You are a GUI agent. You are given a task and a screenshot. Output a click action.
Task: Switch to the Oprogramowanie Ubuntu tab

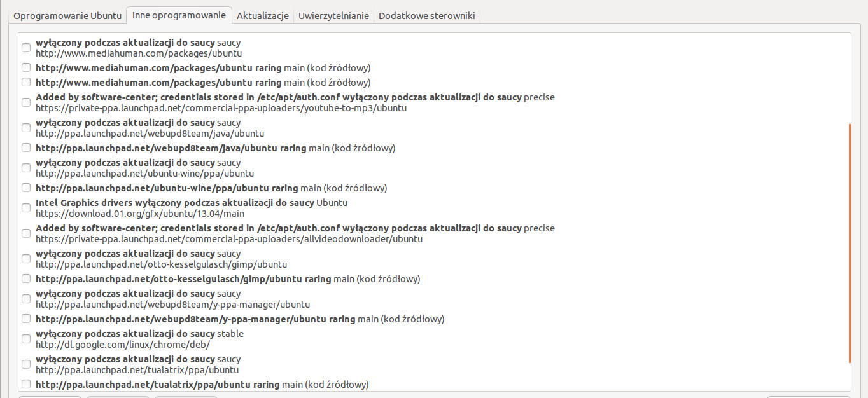tap(67, 16)
